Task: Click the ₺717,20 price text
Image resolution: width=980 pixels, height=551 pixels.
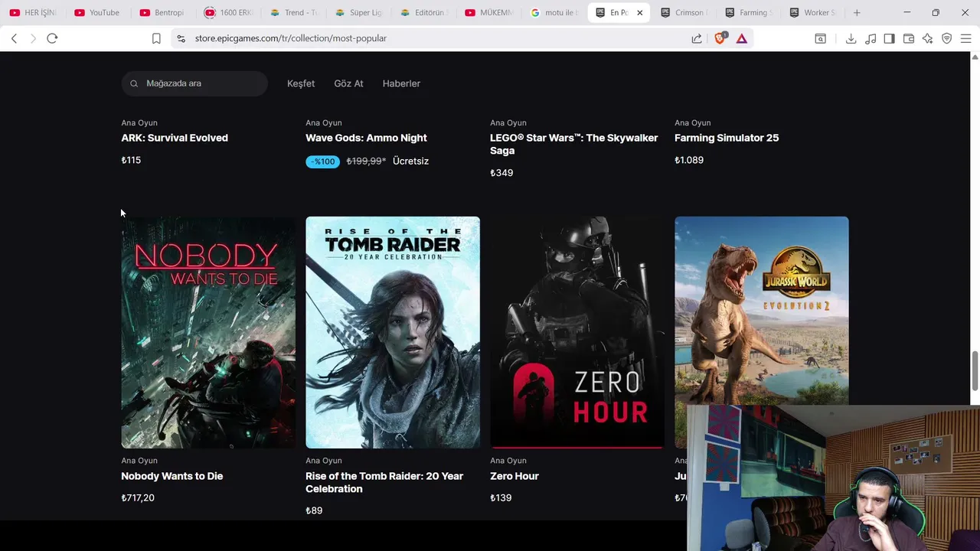Action: pos(138,497)
